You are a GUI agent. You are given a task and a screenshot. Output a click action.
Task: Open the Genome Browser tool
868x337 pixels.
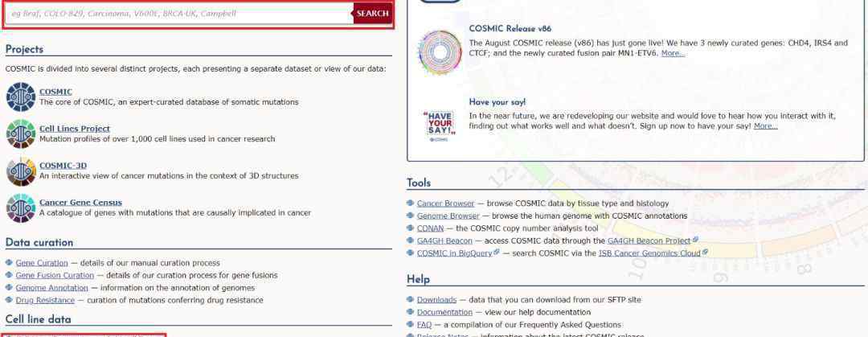click(x=448, y=216)
